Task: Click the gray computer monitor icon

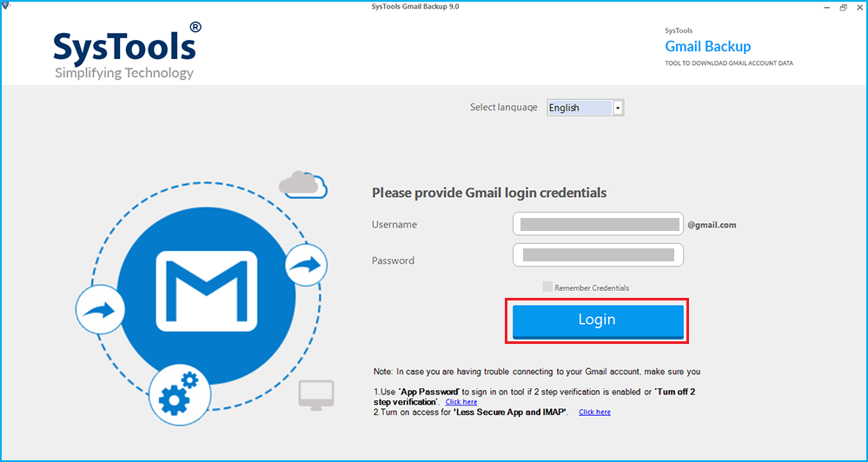Action: tap(316, 395)
